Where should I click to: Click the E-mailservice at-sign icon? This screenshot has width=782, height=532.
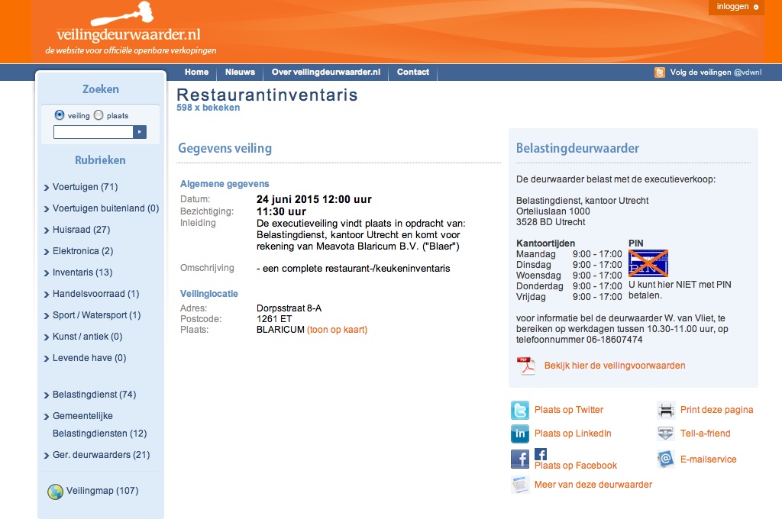666,459
